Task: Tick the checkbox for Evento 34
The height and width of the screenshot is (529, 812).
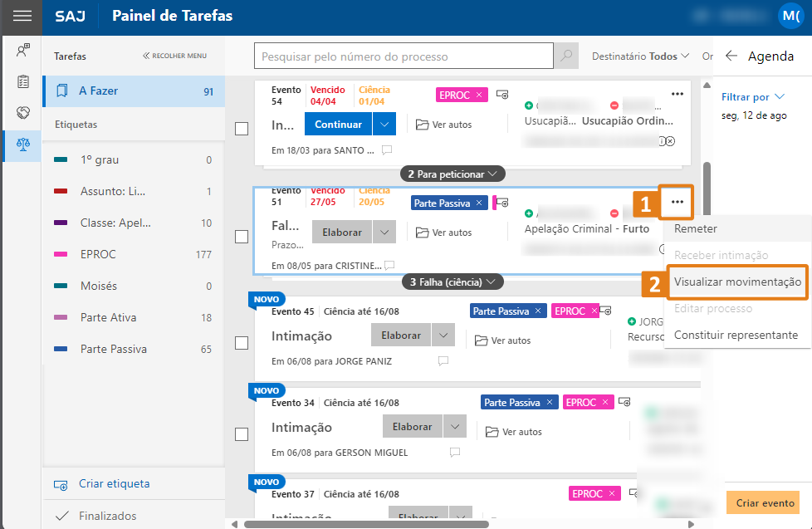Action: tap(242, 433)
